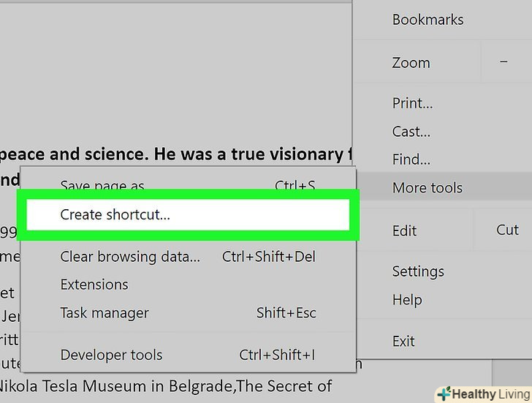This screenshot has height=403, width=532.
Task: Click the Nikola Tesla Museum text line
Action: [x=166, y=385]
